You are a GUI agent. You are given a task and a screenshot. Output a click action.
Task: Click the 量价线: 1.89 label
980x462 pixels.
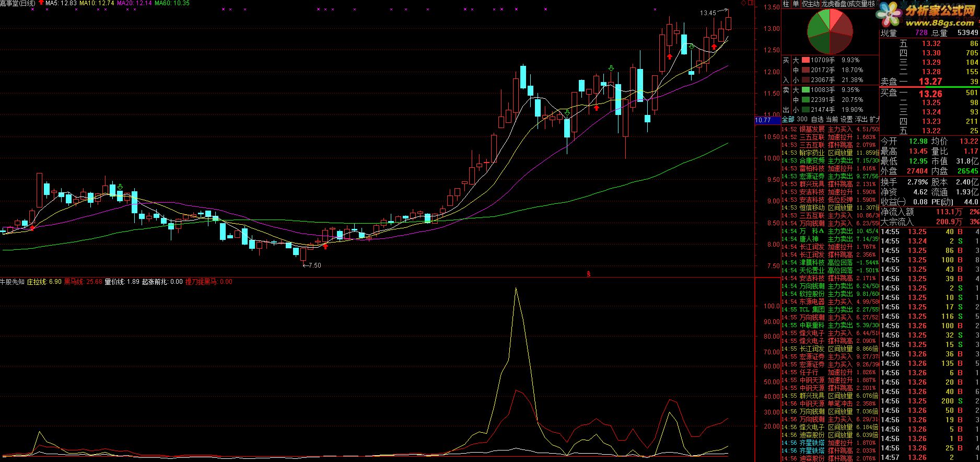point(122,282)
